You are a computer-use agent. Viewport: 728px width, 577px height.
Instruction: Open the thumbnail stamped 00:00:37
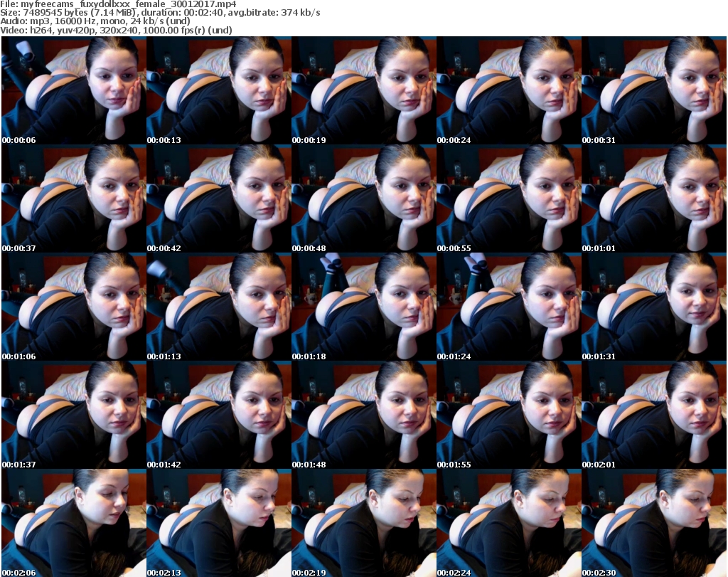(74, 198)
